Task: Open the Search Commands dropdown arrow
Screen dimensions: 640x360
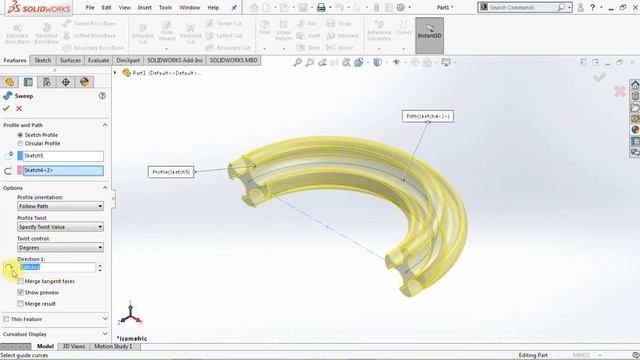Action: pyautogui.click(x=569, y=7)
